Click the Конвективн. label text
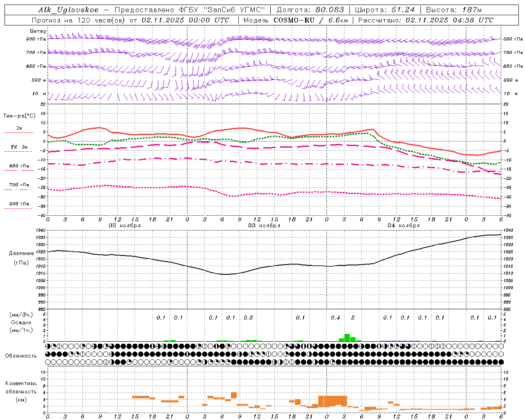The height and width of the screenshot is (420, 525). tap(21, 383)
